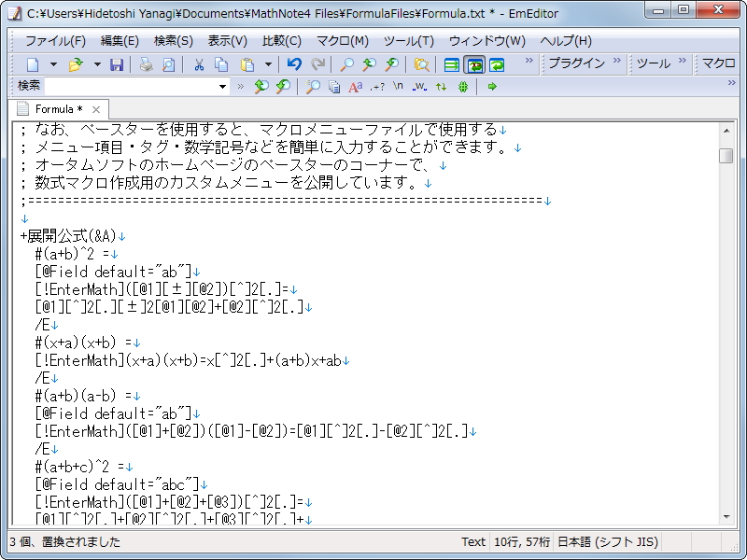
Task: Click into the 検索 search input box
Action: coord(131,86)
